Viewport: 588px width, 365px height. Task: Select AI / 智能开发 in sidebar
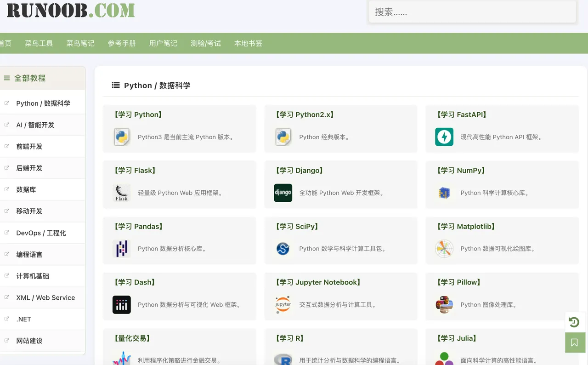42,125
